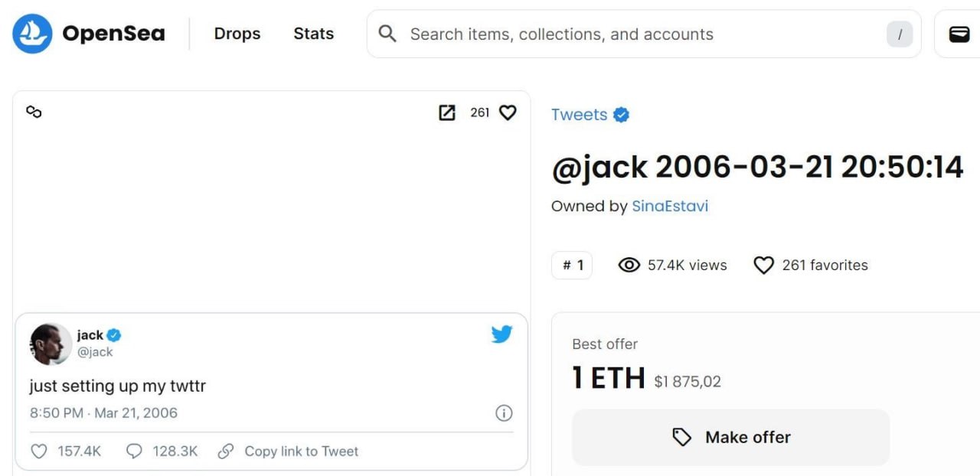
Task: Click the tweet info circle icon
Action: click(x=504, y=413)
